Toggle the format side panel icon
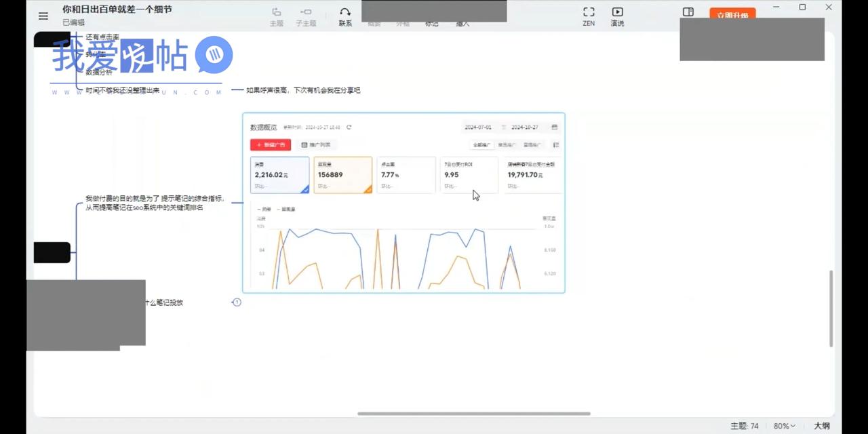Viewport: 868px width, 434px height. pos(688,12)
